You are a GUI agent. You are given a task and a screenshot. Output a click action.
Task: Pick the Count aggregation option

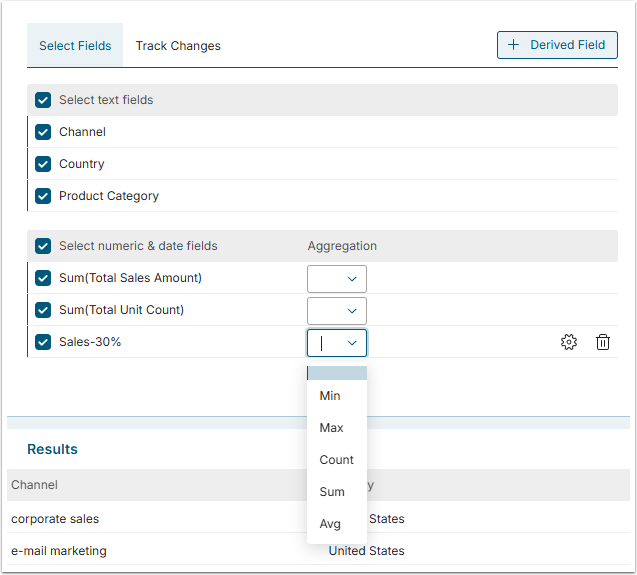coord(336,460)
